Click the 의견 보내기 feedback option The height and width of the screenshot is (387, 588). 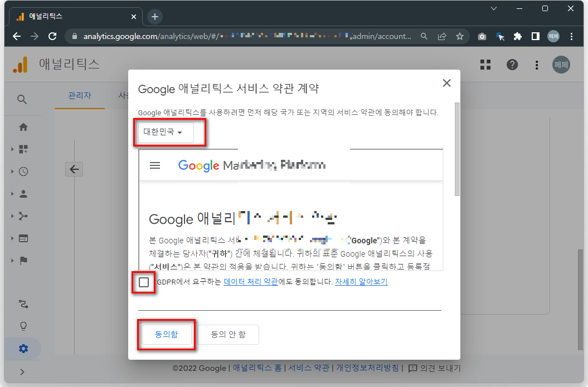click(x=438, y=368)
